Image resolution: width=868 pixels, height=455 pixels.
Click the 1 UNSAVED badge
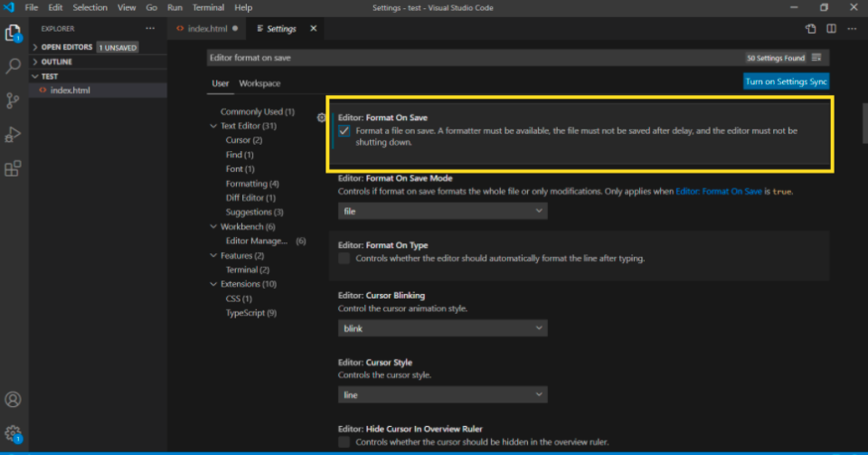[x=118, y=48]
